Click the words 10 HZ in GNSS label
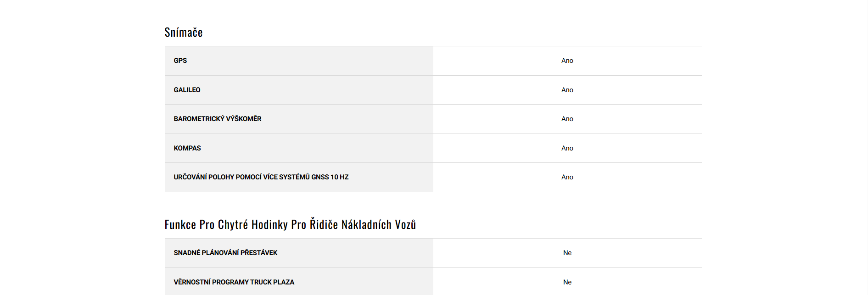 click(x=339, y=177)
